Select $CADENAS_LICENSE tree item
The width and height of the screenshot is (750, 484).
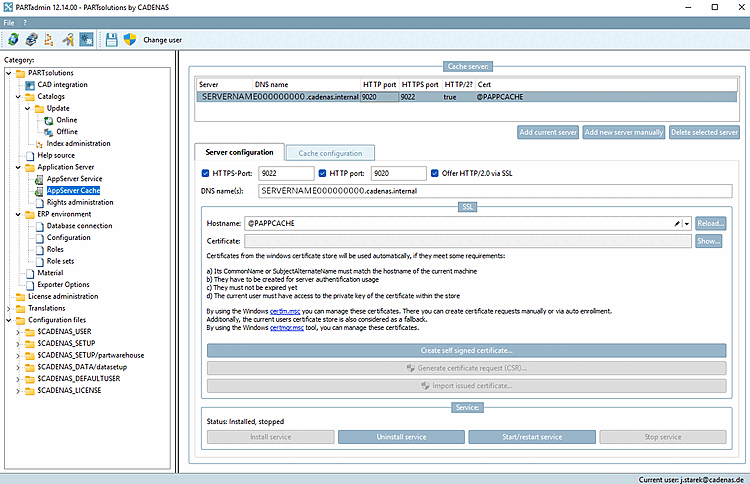pyautogui.click(x=69, y=391)
